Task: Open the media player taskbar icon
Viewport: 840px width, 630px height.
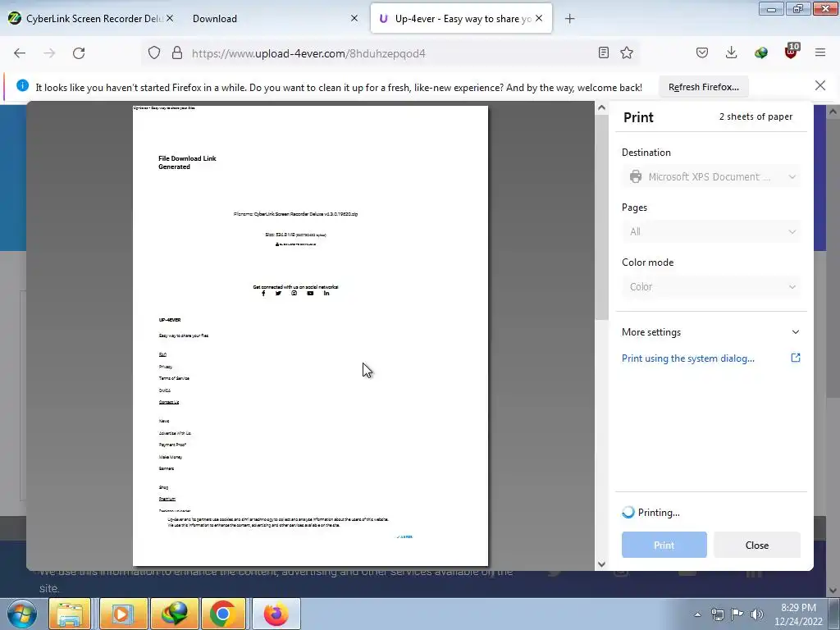Action: click(x=123, y=614)
